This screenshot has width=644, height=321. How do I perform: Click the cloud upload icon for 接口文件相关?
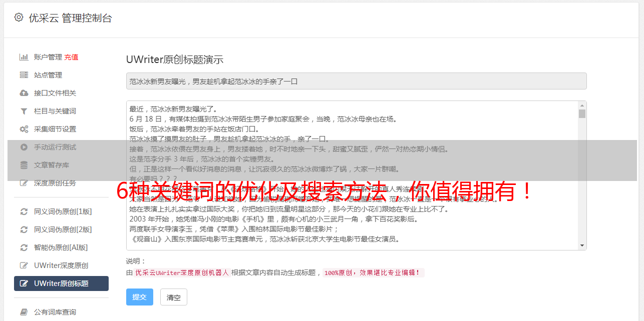[24, 93]
